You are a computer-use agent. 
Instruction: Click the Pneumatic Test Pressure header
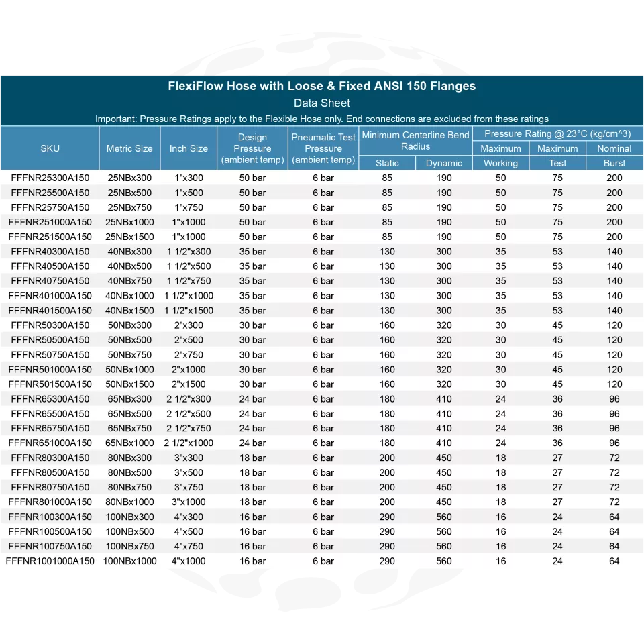[323, 148]
